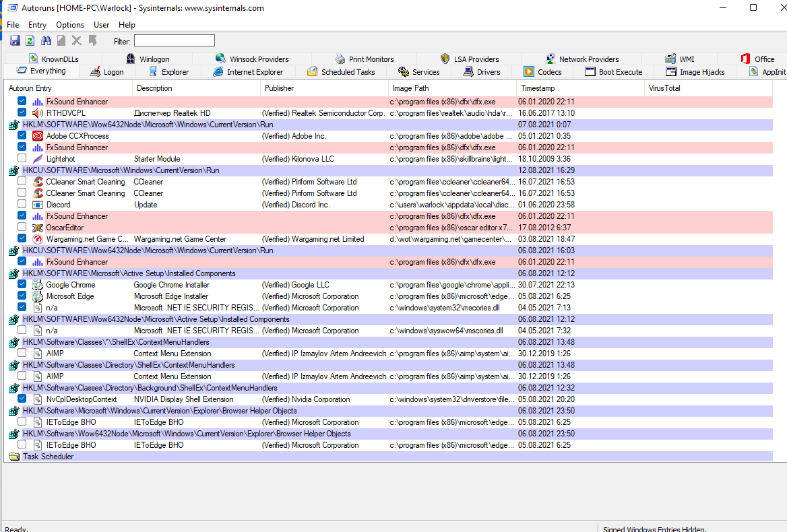This screenshot has width=787, height=532.
Task: Open the WMI tab
Action: (x=680, y=59)
